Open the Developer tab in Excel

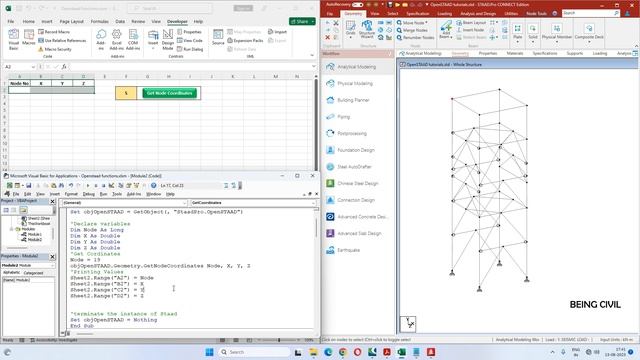click(x=177, y=21)
